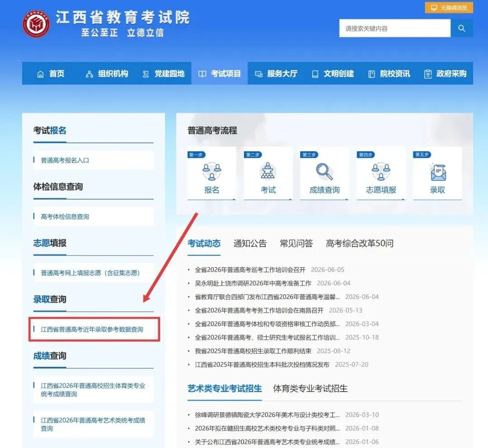Switch to 常见问答 tab
Image resolution: width=488 pixels, height=448 pixels.
pyautogui.click(x=296, y=243)
